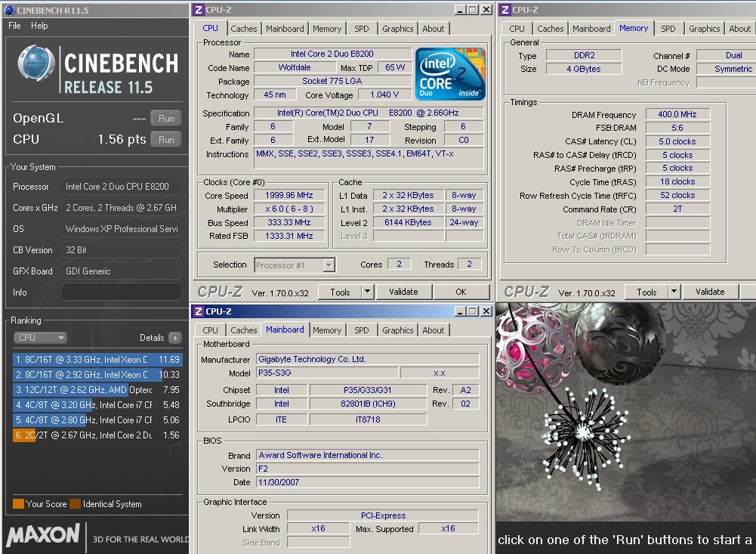Click the Name field Intel Core 2 Duo E8200
Viewport: 756px width, 554px height.
332,54
